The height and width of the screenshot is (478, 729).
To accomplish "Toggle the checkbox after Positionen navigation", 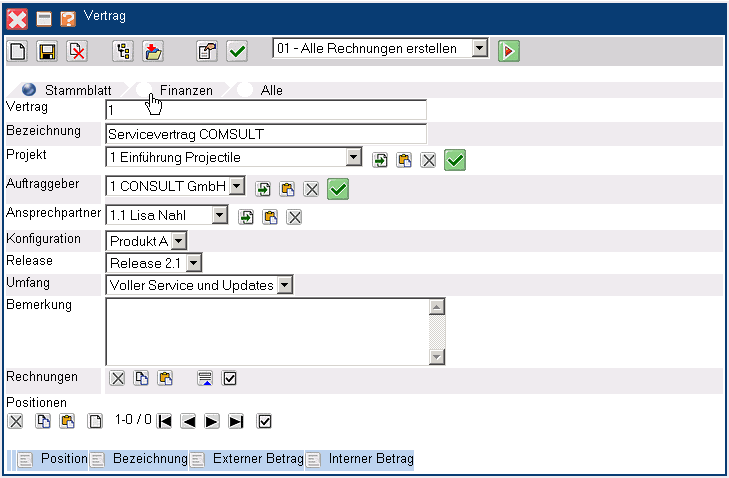I will tap(265, 421).
